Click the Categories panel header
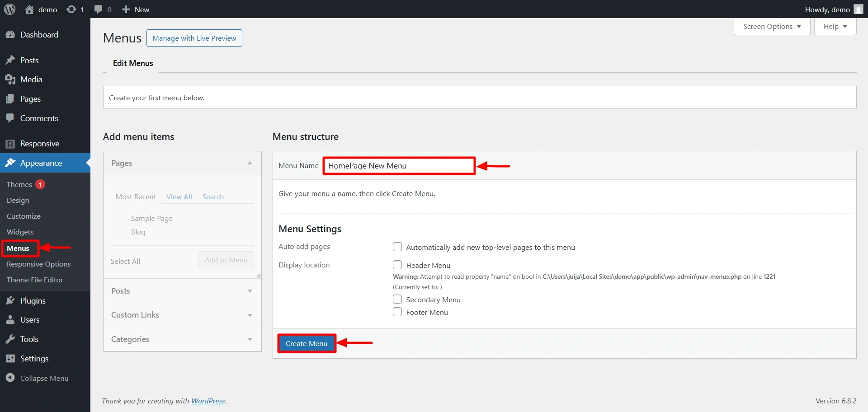 click(x=182, y=339)
